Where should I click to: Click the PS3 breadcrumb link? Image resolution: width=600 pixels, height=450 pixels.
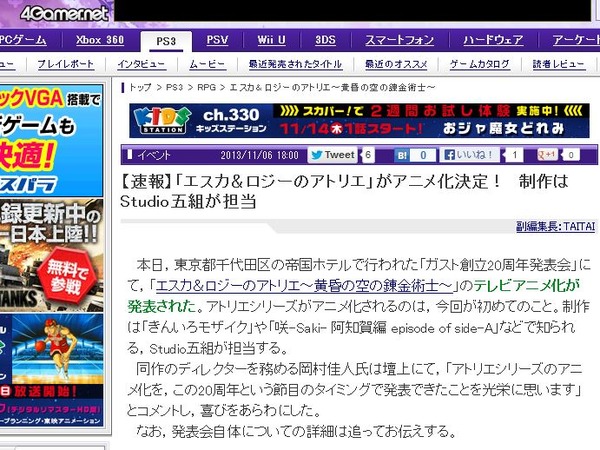pos(174,88)
